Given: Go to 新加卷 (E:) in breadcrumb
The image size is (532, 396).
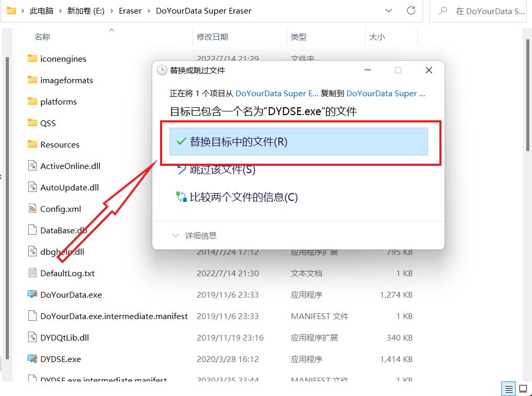Looking at the screenshot, I should tap(86, 11).
